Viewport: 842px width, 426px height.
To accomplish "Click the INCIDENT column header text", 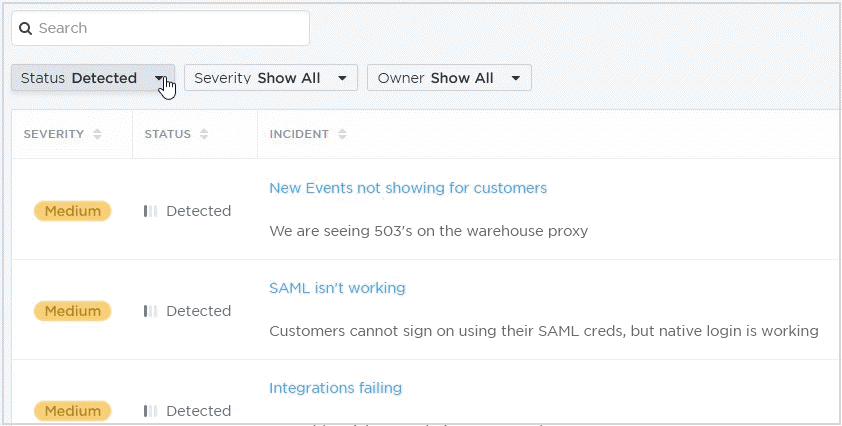I will [299, 134].
